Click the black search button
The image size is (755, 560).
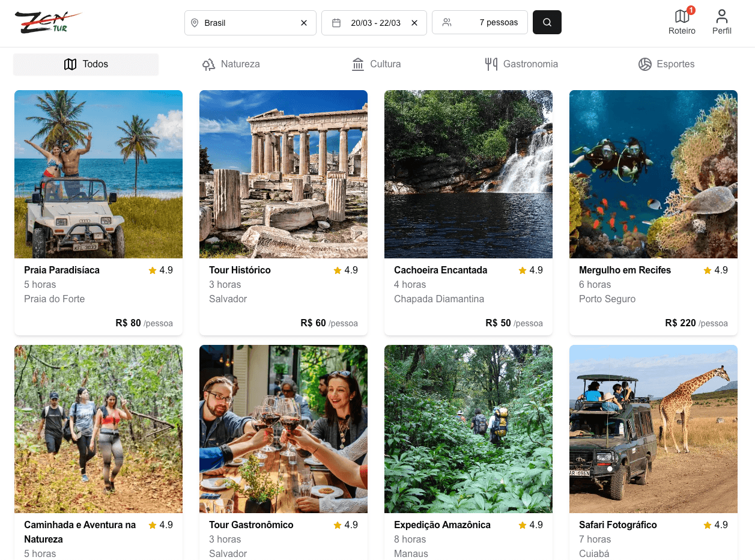(x=547, y=22)
